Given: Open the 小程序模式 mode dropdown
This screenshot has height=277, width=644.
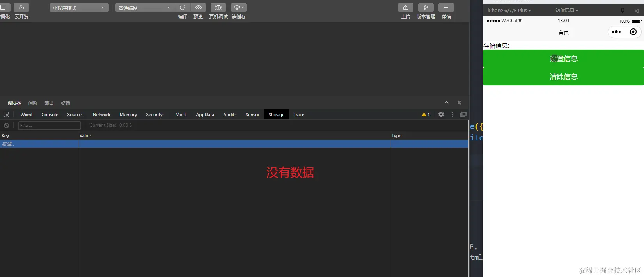Looking at the screenshot, I should pos(79,7).
